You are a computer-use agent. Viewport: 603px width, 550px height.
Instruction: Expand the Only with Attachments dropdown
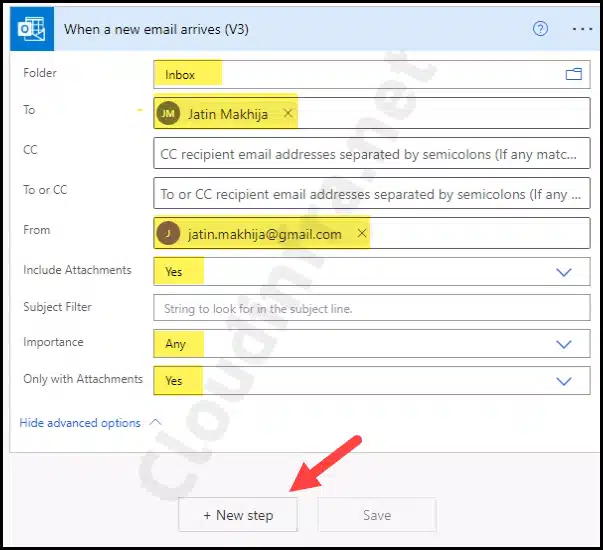pos(563,381)
